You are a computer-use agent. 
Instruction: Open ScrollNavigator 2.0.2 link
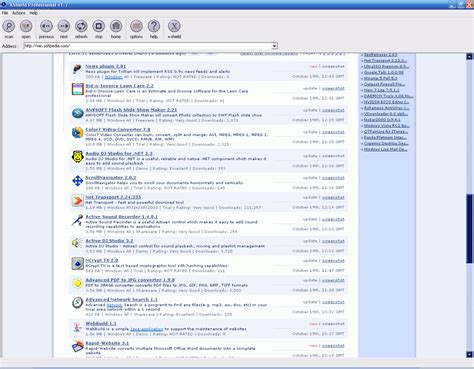tap(111, 178)
